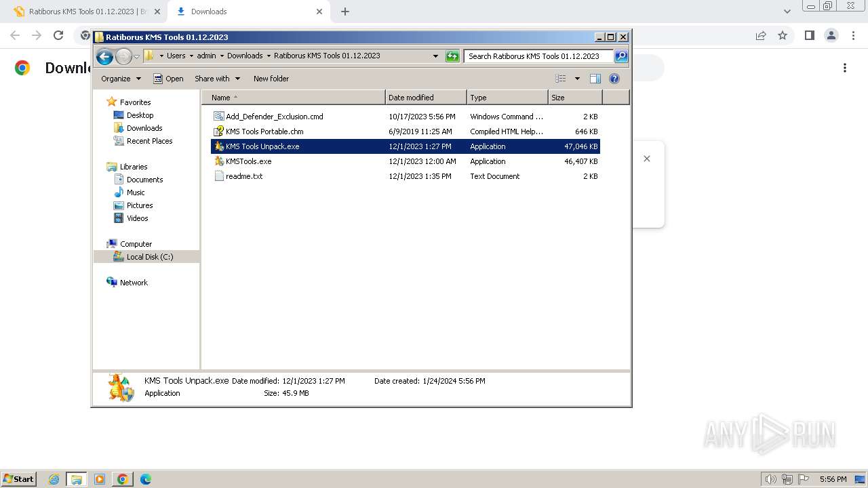Viewport: 868px width, 488px height.
Task: Open the Share with menu
Action: [x=216, y=79]
